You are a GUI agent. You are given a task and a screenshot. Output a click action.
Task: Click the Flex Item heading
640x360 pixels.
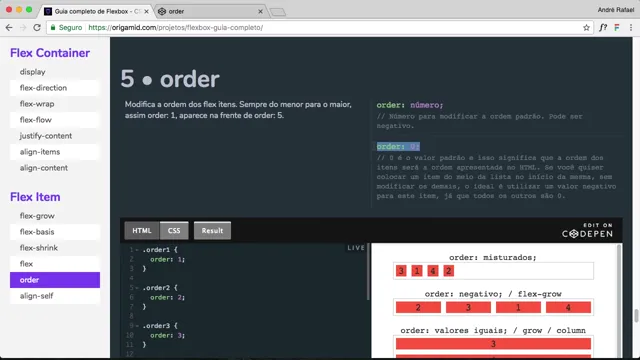(x=35, y=197)
